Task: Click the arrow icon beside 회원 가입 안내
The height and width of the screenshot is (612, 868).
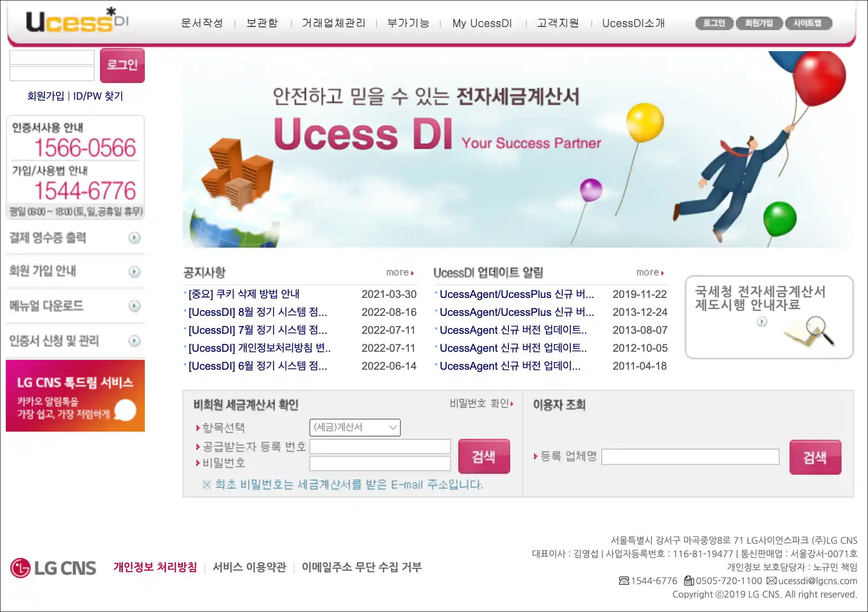Action: click(134, 272)
